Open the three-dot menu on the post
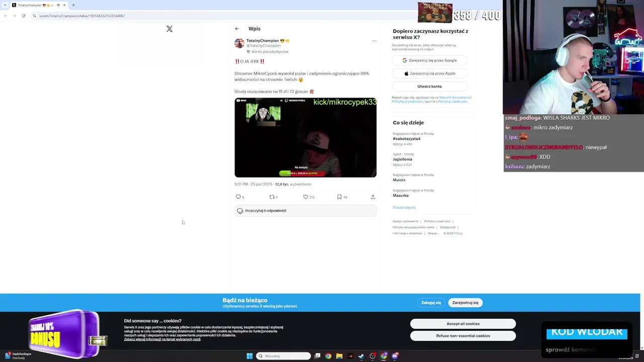644x362 pixels. (374, 41)
